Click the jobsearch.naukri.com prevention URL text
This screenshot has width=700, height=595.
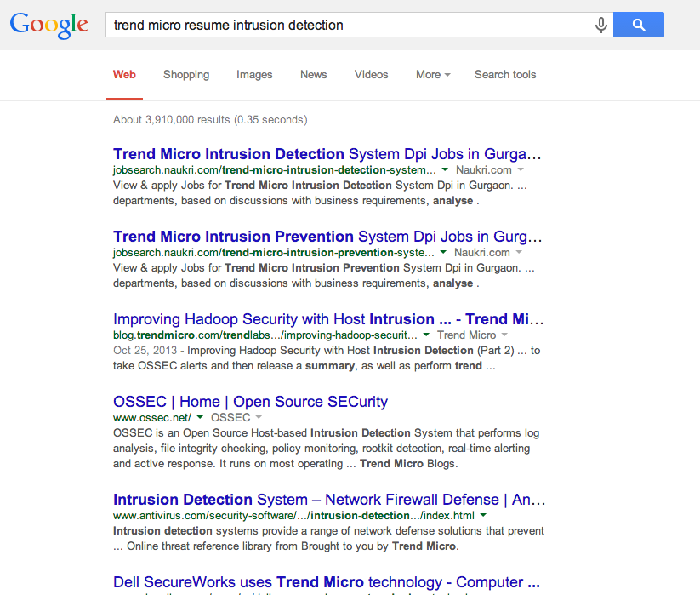point(274,252)
